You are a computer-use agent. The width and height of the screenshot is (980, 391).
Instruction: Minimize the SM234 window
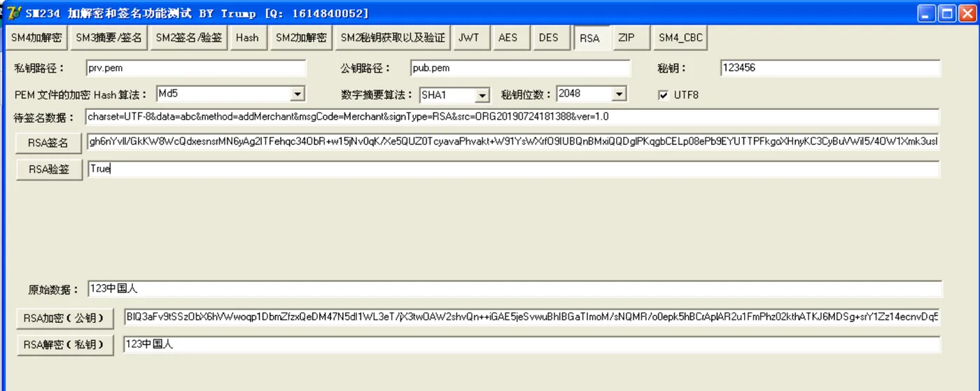[927, 13]
